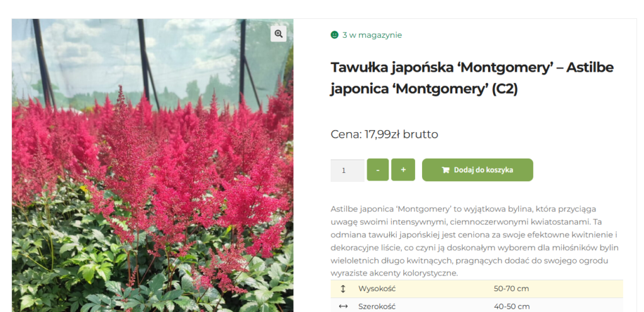
Task: Increase quantity with the plus button
Action: click(403, 170)
